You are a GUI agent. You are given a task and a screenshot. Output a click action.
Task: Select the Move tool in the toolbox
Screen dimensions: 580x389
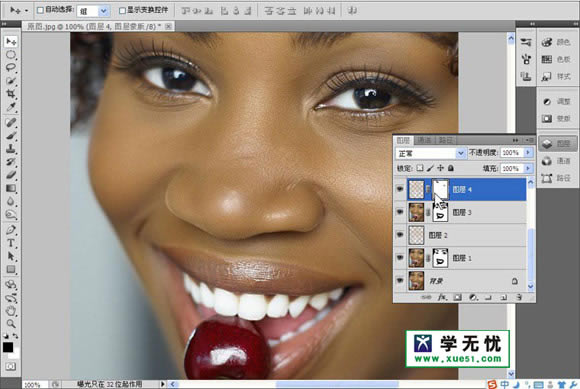click(x=11, y=41)
